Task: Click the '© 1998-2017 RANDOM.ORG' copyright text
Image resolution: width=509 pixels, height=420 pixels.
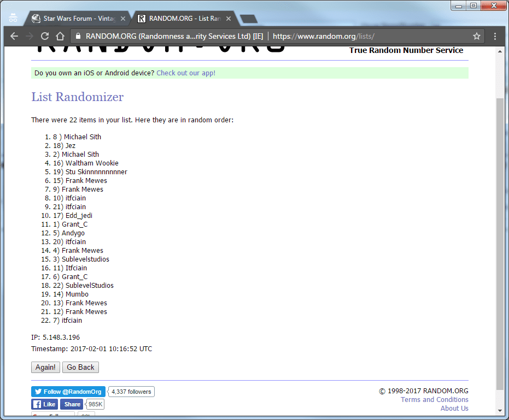Action: coord(424,391)
